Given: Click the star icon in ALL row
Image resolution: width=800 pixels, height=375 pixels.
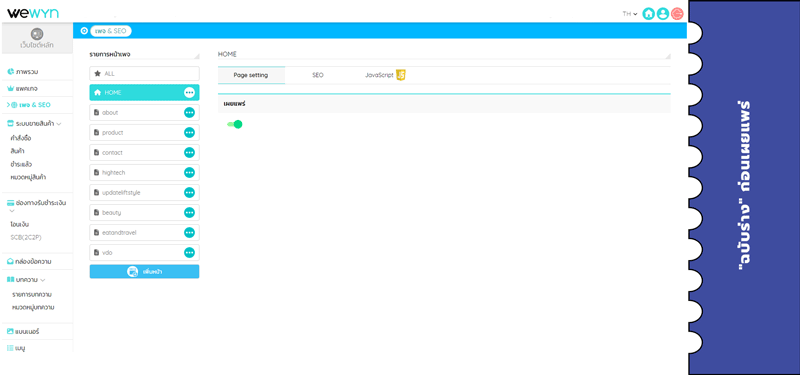Looking at the screenshot, I should click(97, 73).
